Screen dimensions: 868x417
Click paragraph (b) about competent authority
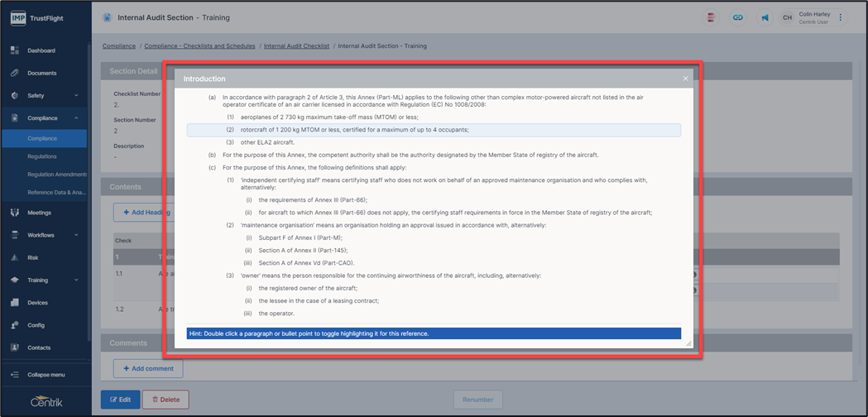(410, 155)
